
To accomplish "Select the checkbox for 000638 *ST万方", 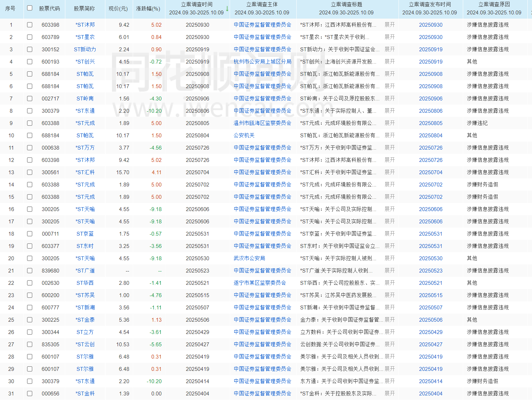I will tap(29, 148).
